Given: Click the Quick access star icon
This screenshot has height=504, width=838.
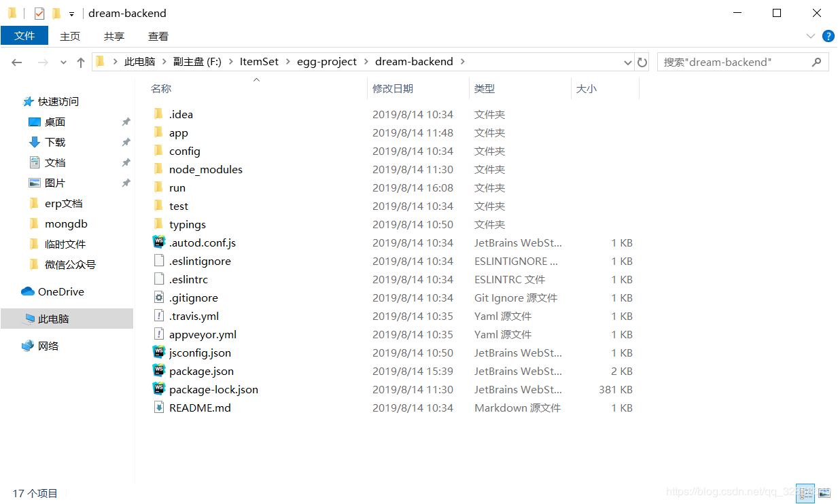Looking at the screenshot, I should pyautogui.click(x=28, y=101).
